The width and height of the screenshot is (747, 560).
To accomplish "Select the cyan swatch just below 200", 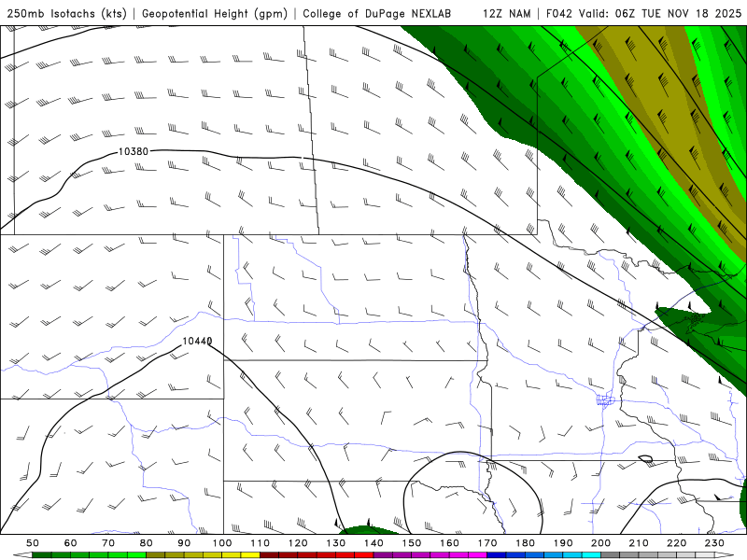I will (591, 554).
